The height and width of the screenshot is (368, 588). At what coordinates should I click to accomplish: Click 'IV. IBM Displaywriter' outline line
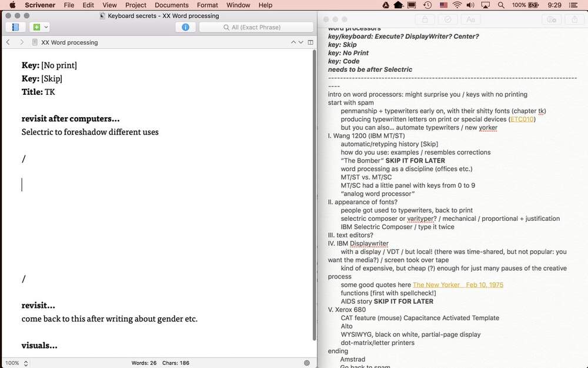tap(358, 243)
